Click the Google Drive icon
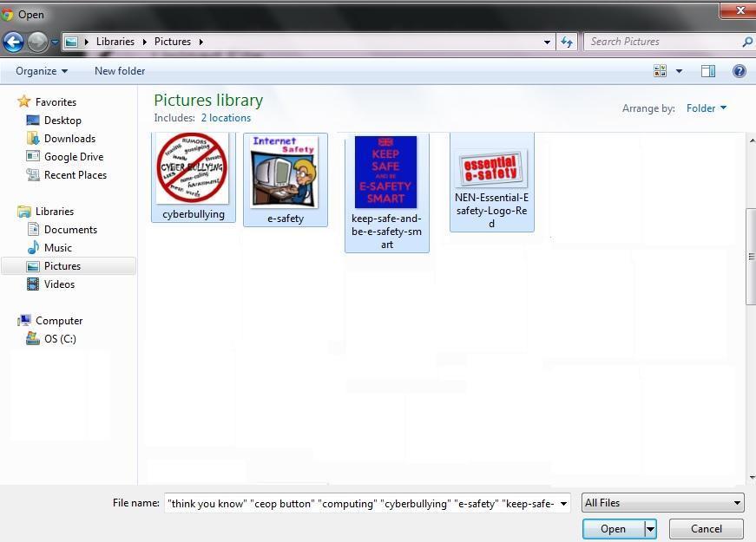This screenshot has width=756, height=542. (33, 156)
